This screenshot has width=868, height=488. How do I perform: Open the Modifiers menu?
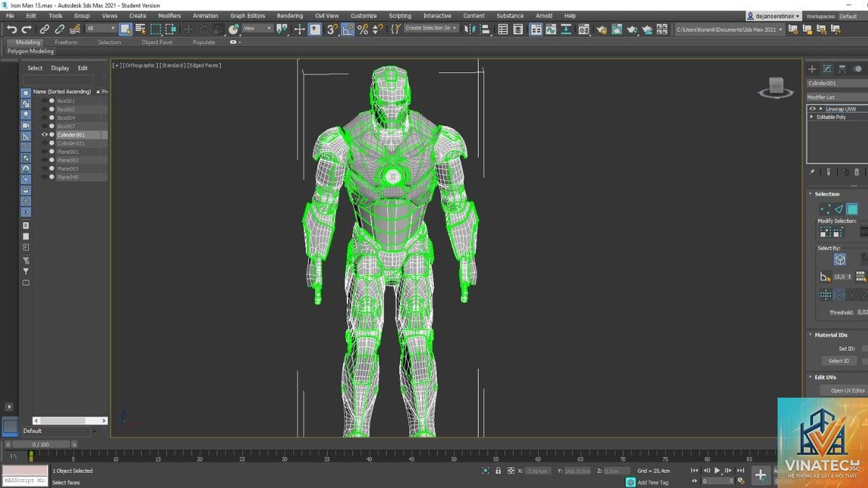(x=169, y=15)
